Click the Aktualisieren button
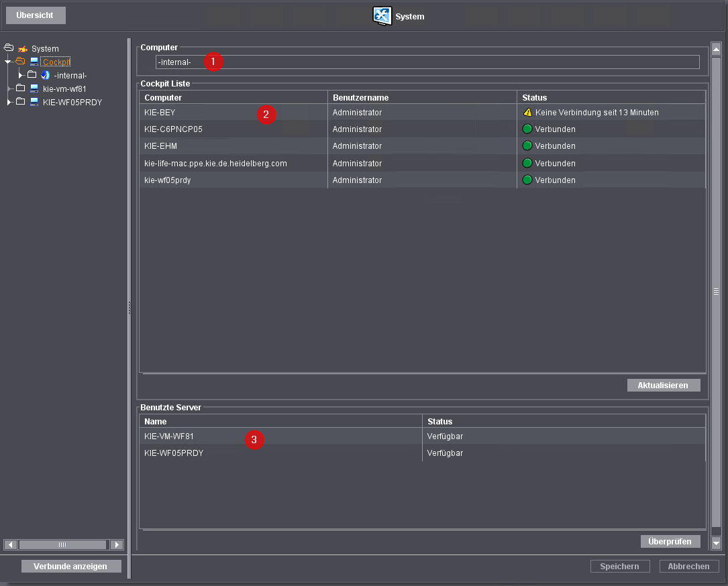The height and width of the screenshot is (586, 728). (x=664, y=385)
